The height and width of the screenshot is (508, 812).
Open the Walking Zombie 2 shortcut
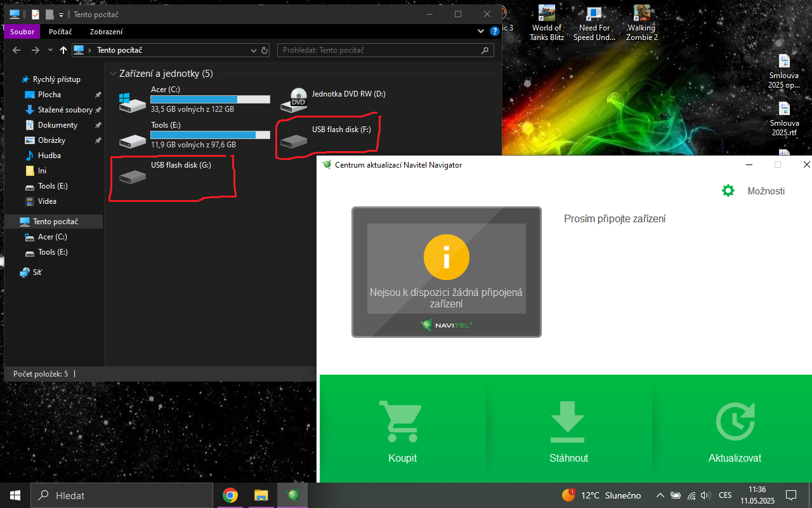642,23
